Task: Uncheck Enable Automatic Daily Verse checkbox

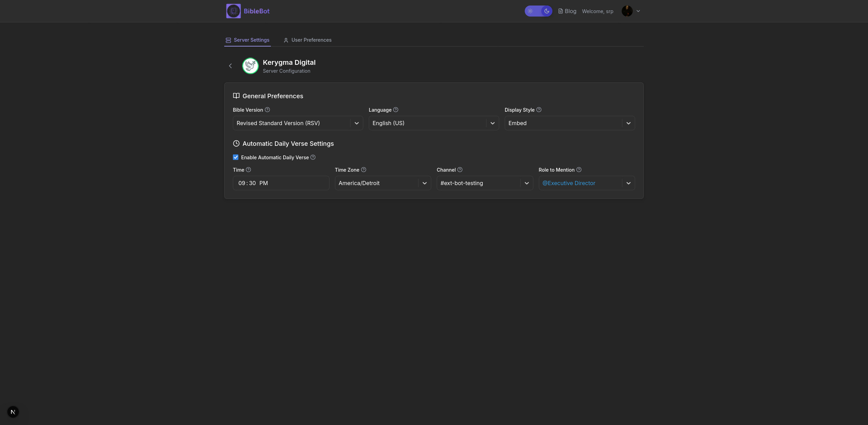Action: [x=236, y=157]
